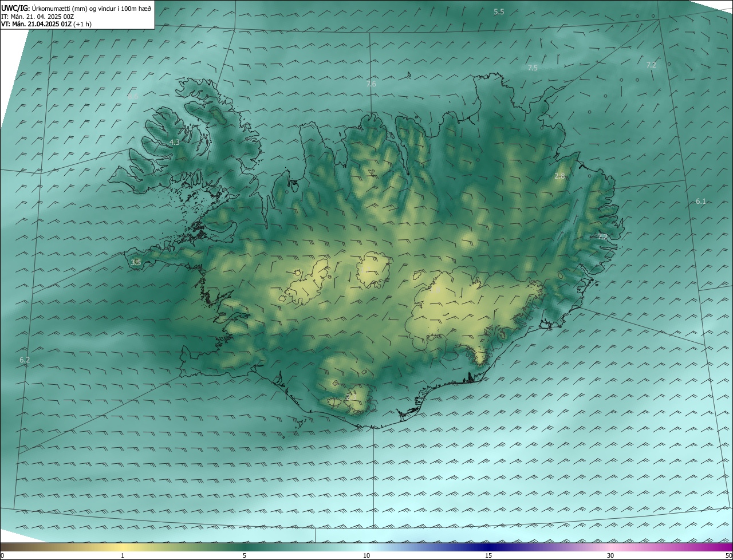This screenshot has height=560, width=733.
Task: Click the 7.6 value on the map
Action: click(x=371, y=84)
